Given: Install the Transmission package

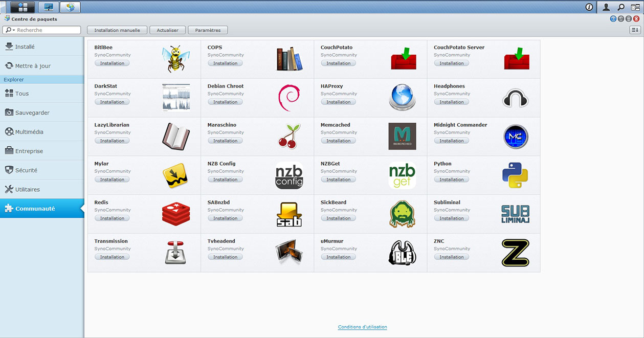Looking at the screenshot, I should 112,257.
